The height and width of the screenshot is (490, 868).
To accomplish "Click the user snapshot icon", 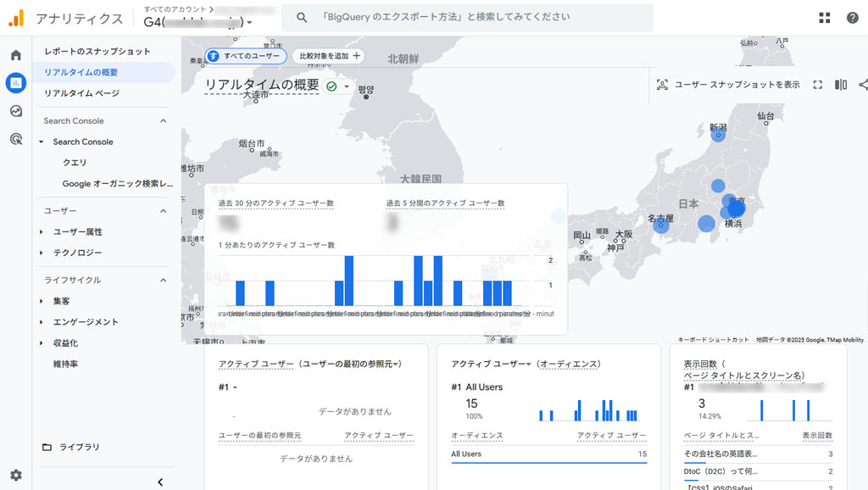I will pos(662,85).
